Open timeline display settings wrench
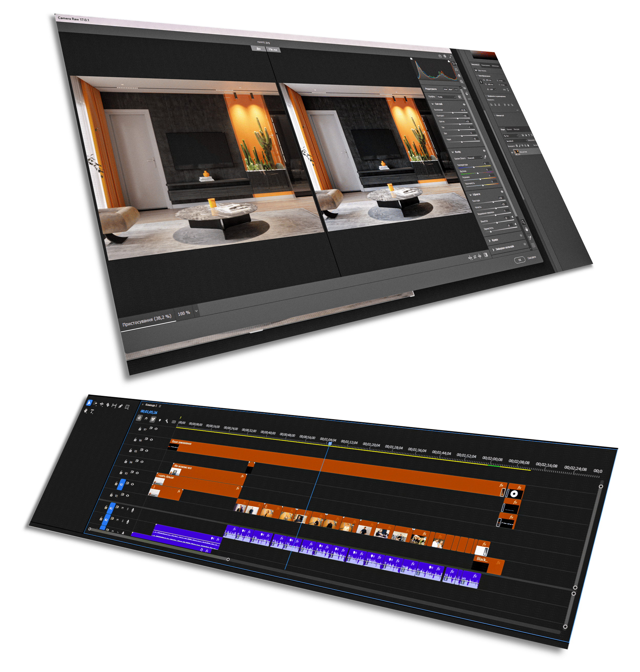The width and height of the screenshot is (640, 672). point(166,421)
